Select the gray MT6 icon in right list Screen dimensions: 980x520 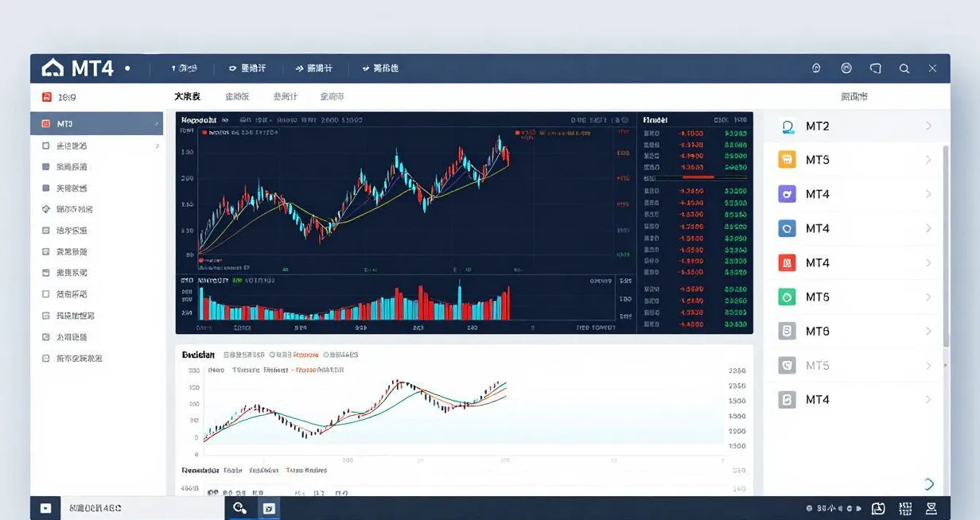coord(787,331)
